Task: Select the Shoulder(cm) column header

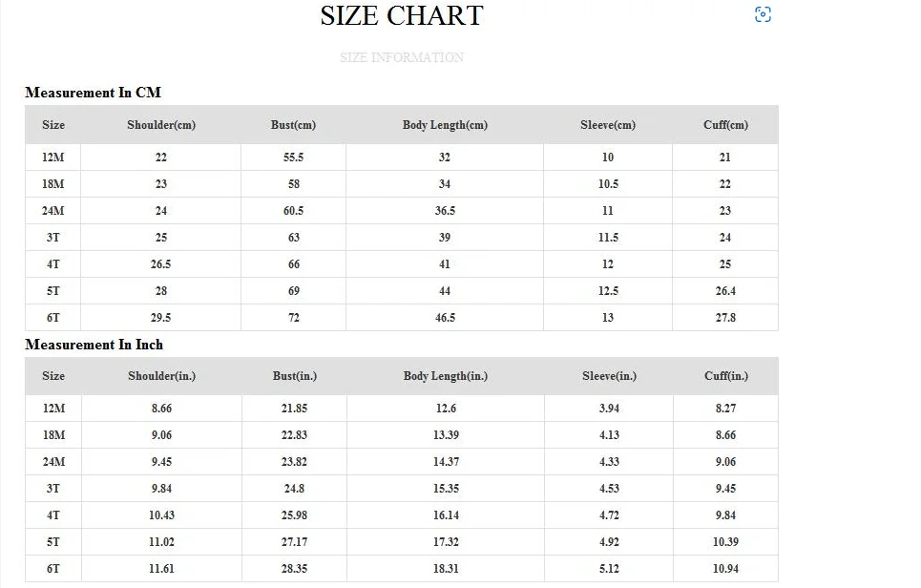Action: (x=161, y=125)
